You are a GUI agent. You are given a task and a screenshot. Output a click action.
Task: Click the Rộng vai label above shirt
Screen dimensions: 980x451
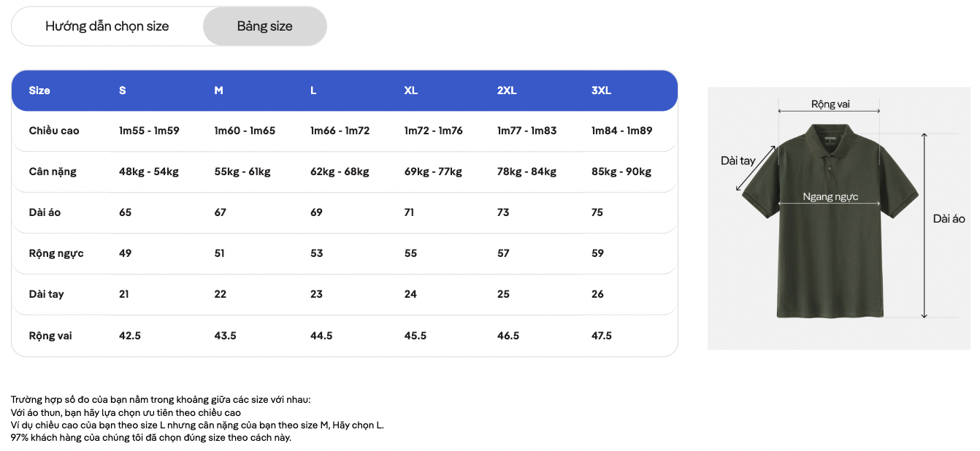pos(830,104)
